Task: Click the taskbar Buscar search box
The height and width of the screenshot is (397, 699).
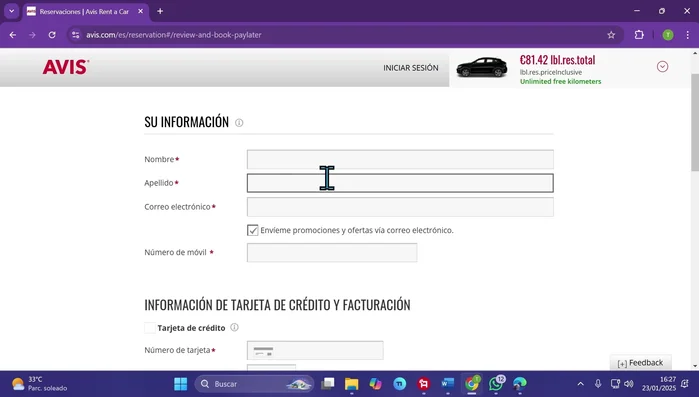Action: (254, 384)
